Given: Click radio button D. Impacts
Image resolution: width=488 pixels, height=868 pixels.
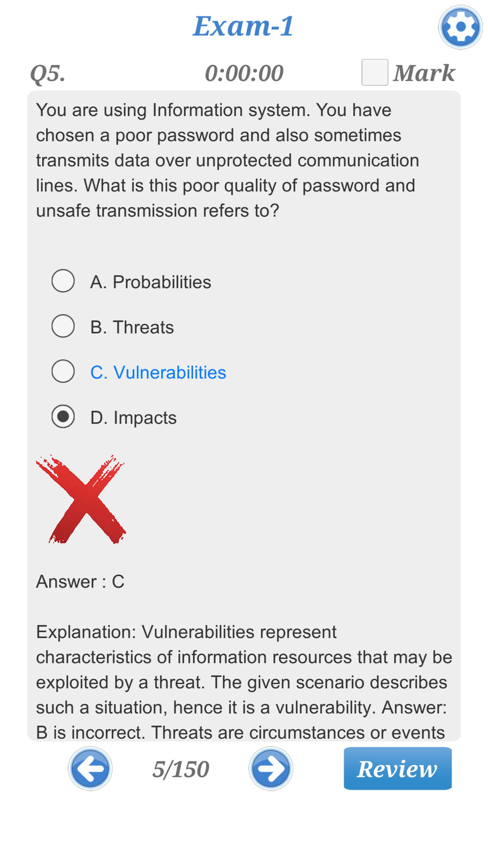Looking at the screenshot, I should [x=63, y=417].
